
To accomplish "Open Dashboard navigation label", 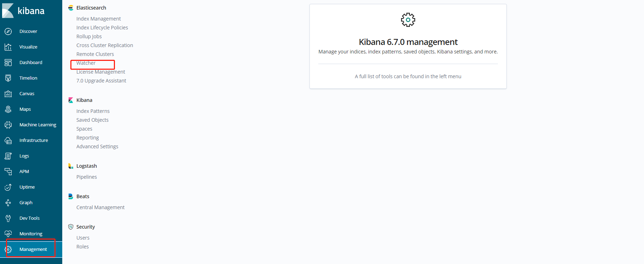I will tap(31, 63).
